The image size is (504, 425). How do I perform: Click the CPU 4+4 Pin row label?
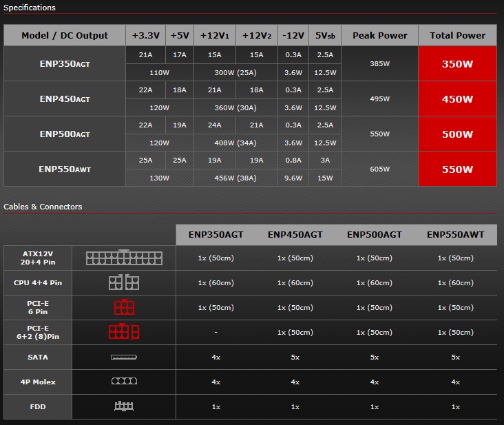coord(38,282)
